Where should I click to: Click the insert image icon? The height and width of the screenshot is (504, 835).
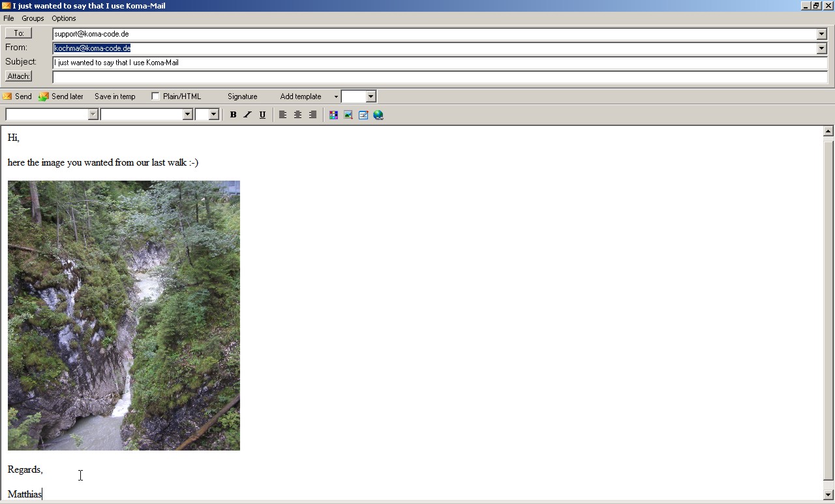(348, 115)
